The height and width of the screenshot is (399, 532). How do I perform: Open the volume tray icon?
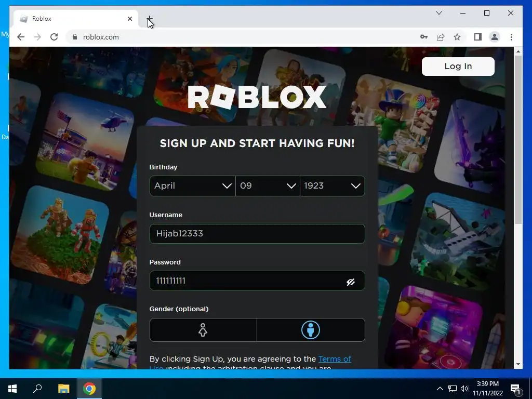[464, 389]
